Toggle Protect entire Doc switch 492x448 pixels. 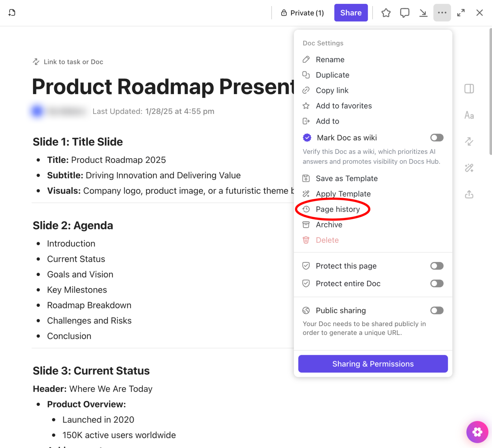437,283
